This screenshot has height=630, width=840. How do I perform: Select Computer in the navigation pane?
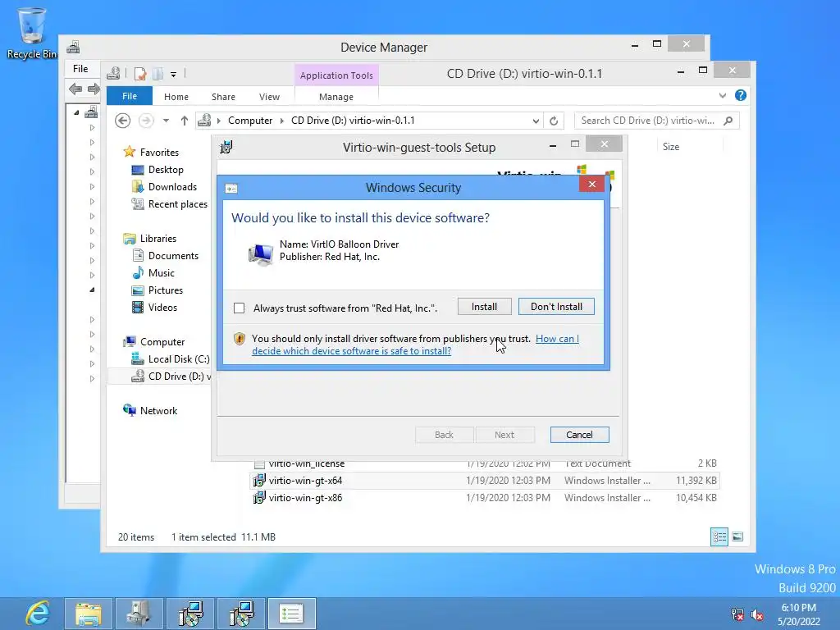tap(162, 342)
